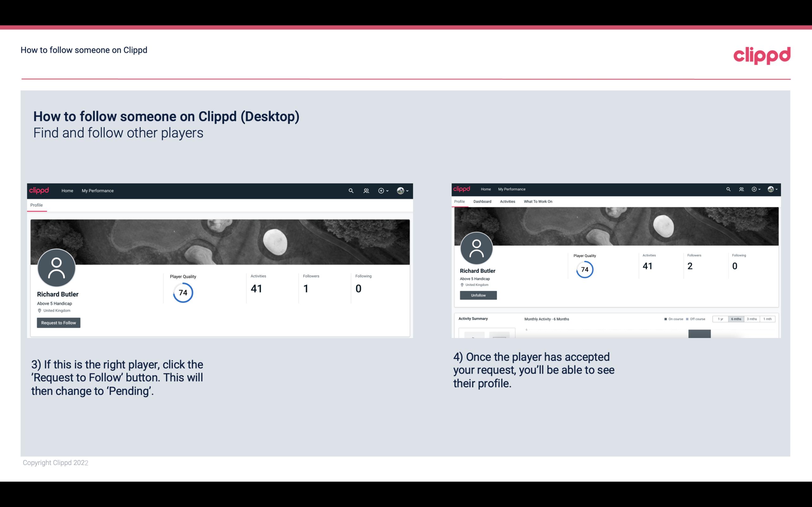The image size is (812, 507).
Task: Click the settings gear icon in navbar
Action: point(381,190)
